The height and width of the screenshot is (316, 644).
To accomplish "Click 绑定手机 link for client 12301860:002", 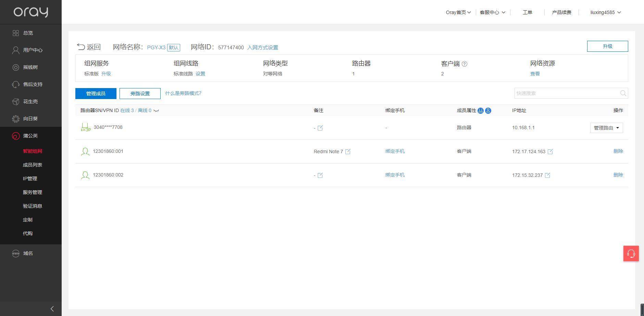I will 395,175.
